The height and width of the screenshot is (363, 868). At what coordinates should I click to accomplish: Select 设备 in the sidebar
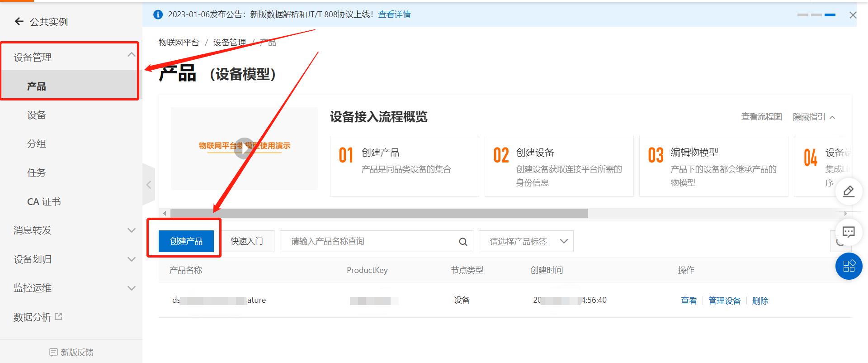tap(37, 115)
